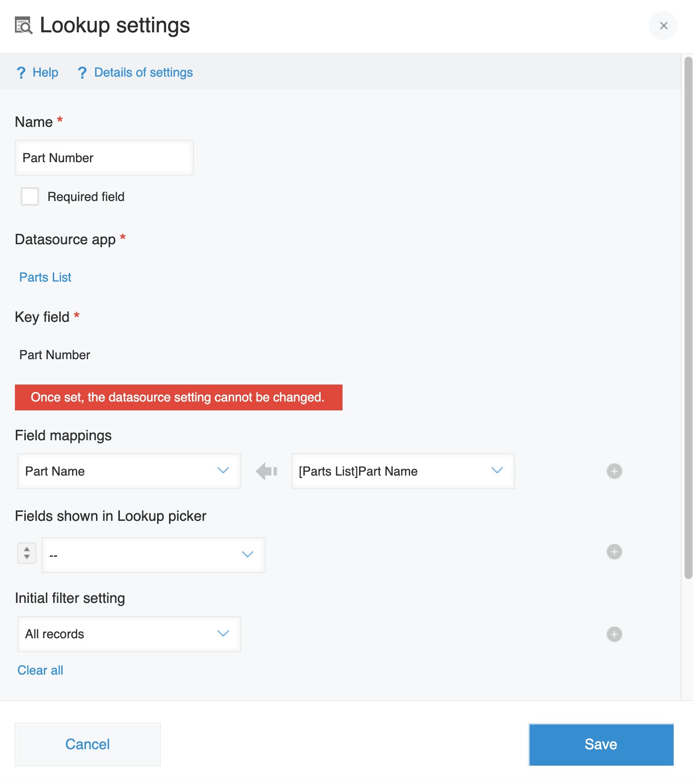Click the left arrow icon between field mappings
The height and width of the screenshot is (784, 693).
266,471
